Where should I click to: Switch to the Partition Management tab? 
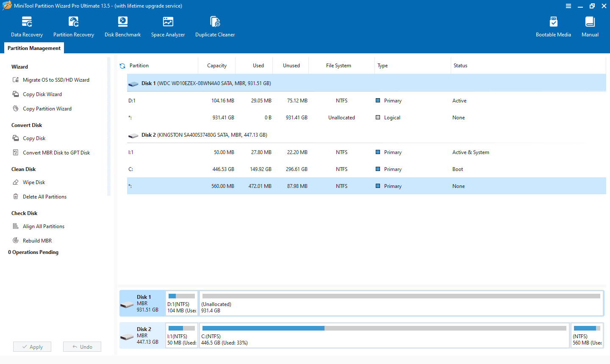pos(34,48)
